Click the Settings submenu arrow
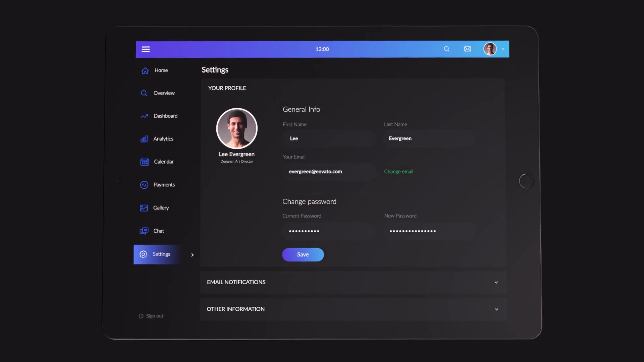 point(193,255)
